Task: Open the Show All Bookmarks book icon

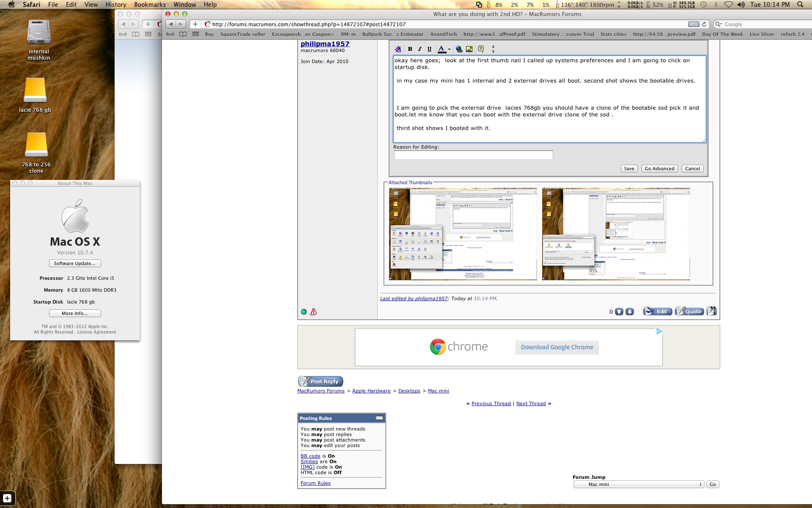Action: (183, 34)
